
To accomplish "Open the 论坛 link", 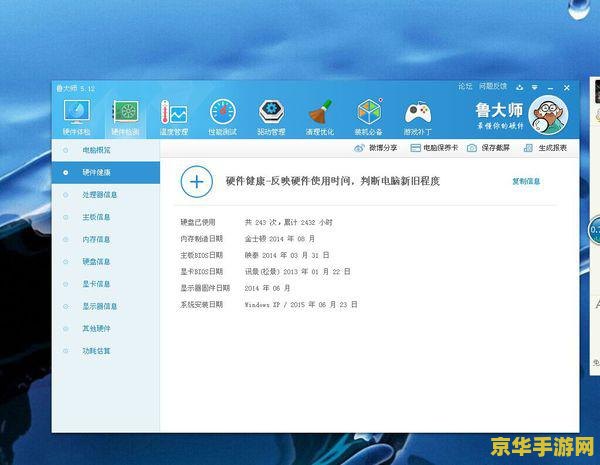I will pos(465,86).
